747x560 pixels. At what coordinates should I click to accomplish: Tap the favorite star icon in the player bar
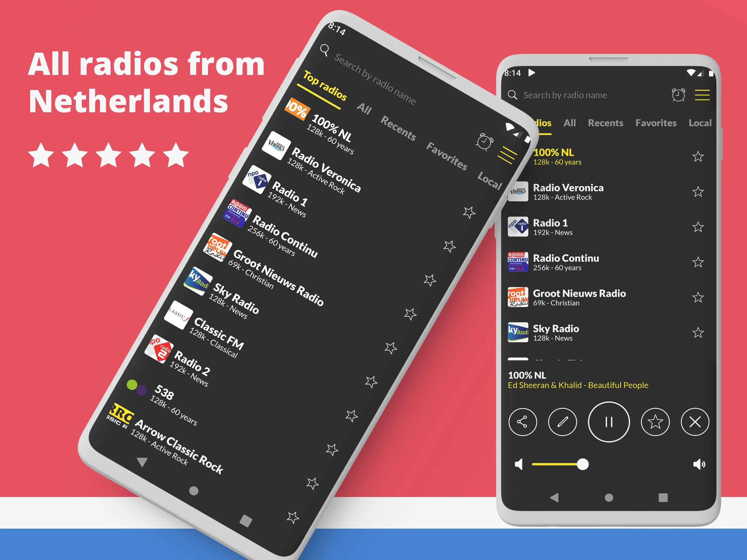[x=655, y=421]
